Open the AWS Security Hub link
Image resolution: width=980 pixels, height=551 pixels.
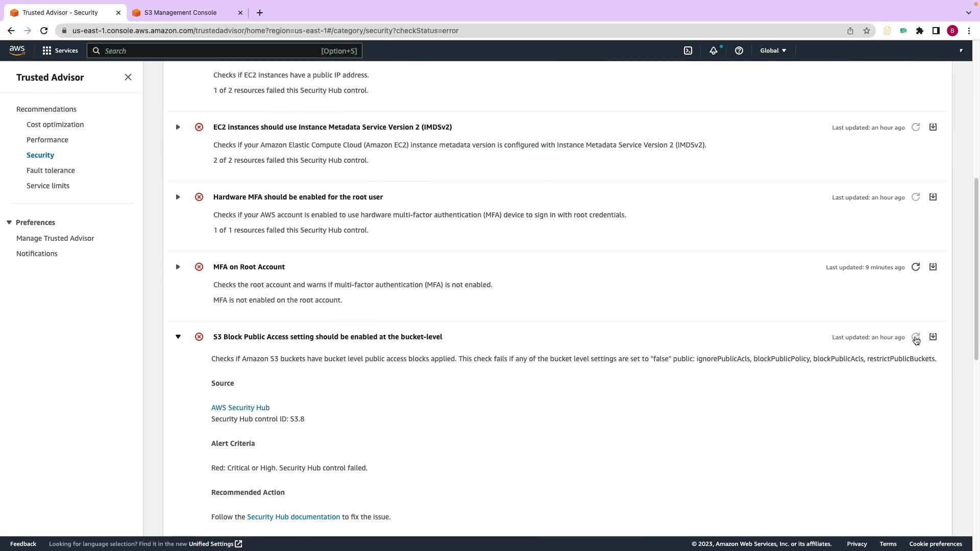pyautogui.click(x=240, y=408)
